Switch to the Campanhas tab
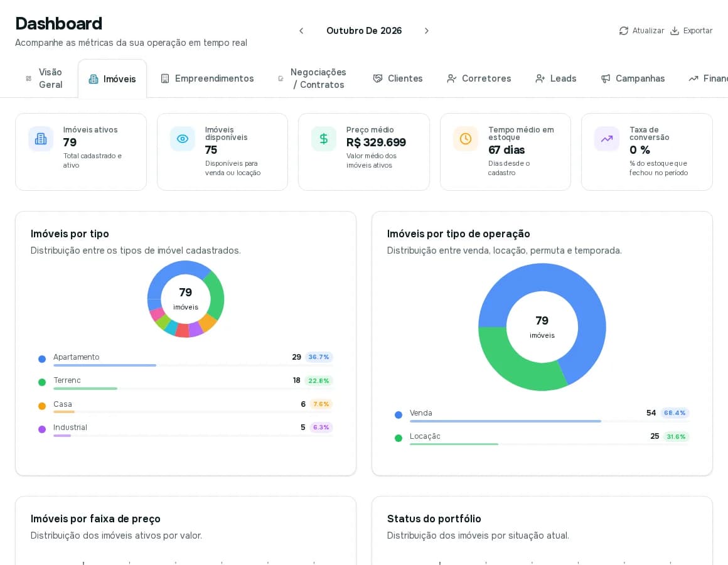This screenshot has height=565, width=728. point(633,78)
